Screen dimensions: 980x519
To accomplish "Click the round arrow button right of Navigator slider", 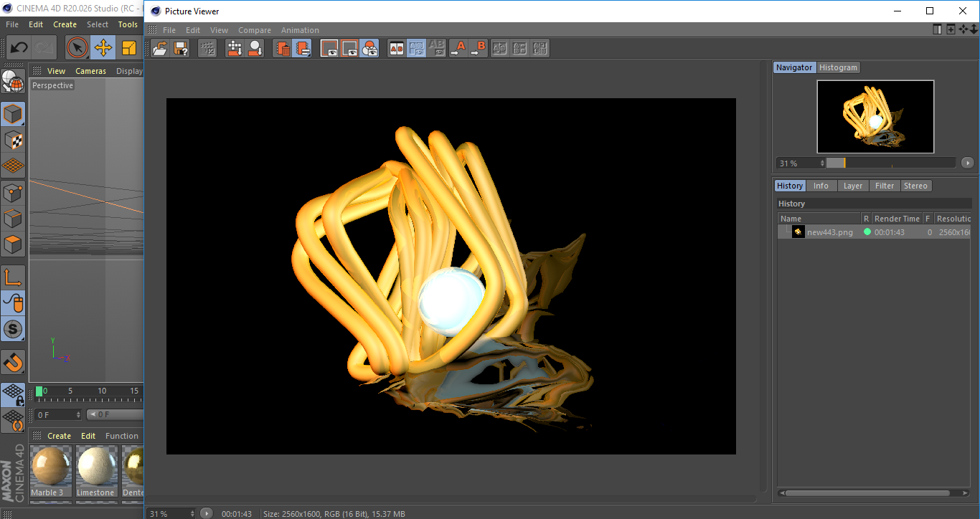I will [x=967, y=163].
